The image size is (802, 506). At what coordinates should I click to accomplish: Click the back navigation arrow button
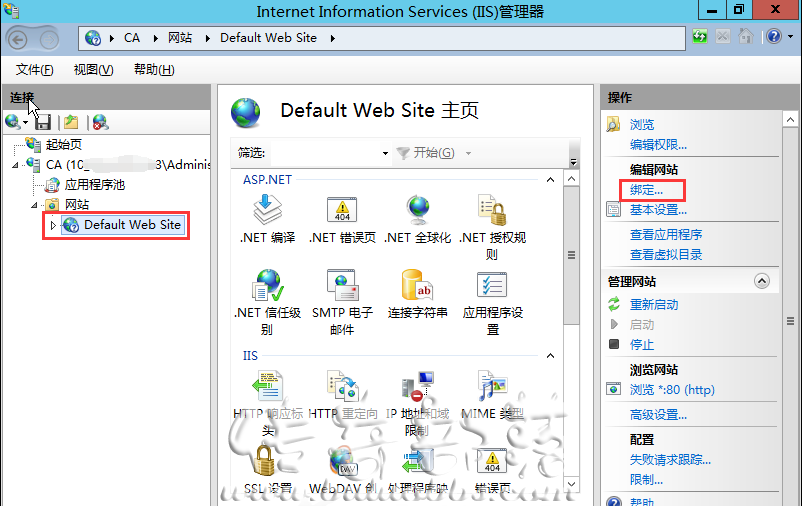click(x=17, y=39)
